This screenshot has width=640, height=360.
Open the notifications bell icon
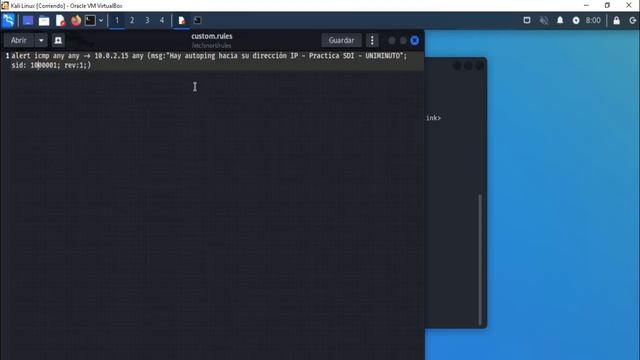(x=560, y=20)
